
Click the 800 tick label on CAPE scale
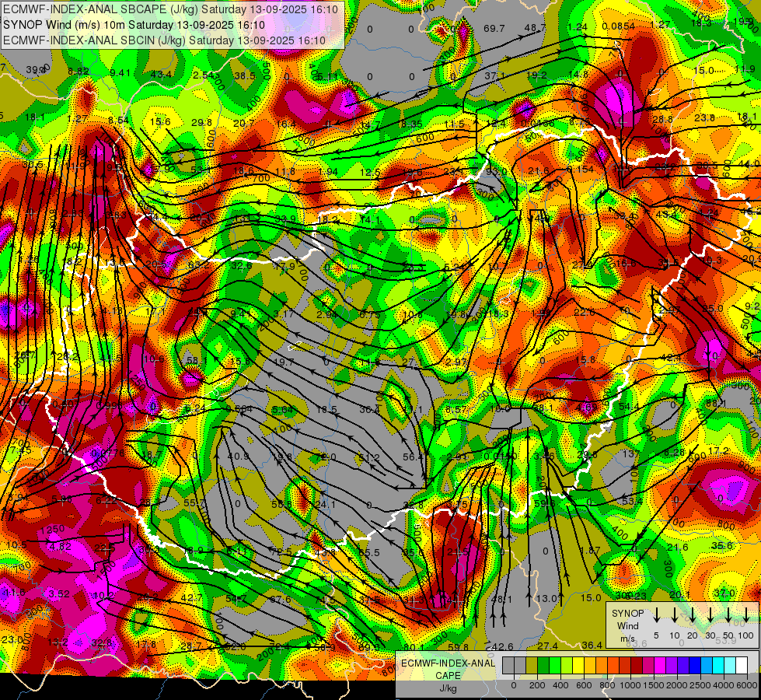click(x=607, y=685)
